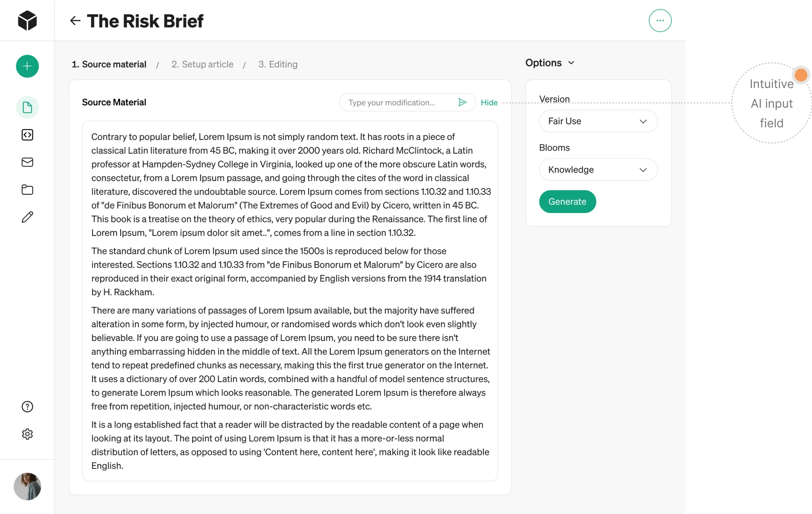Open the Knowledge Blooms dropdown
This screenshot has width=812, height=514.
598,169
